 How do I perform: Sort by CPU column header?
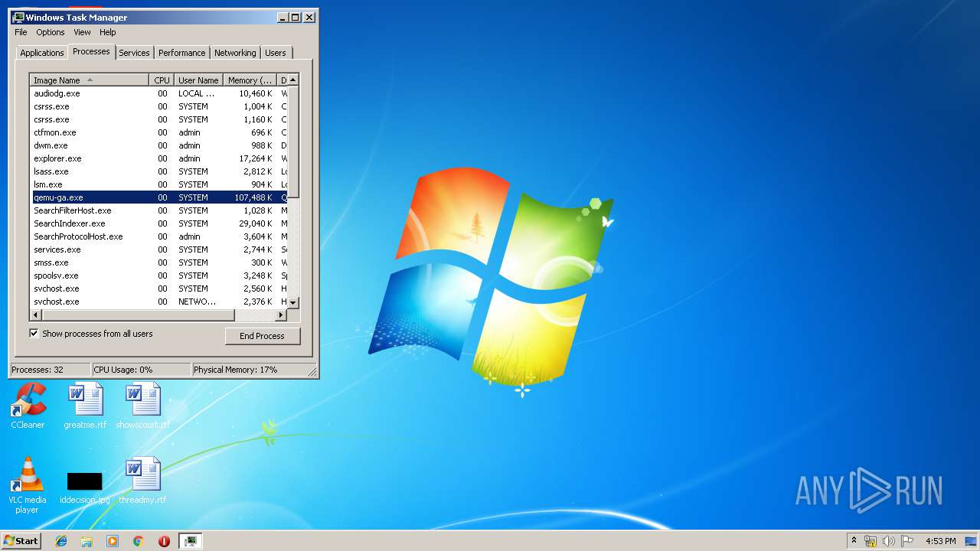(162, 80)
